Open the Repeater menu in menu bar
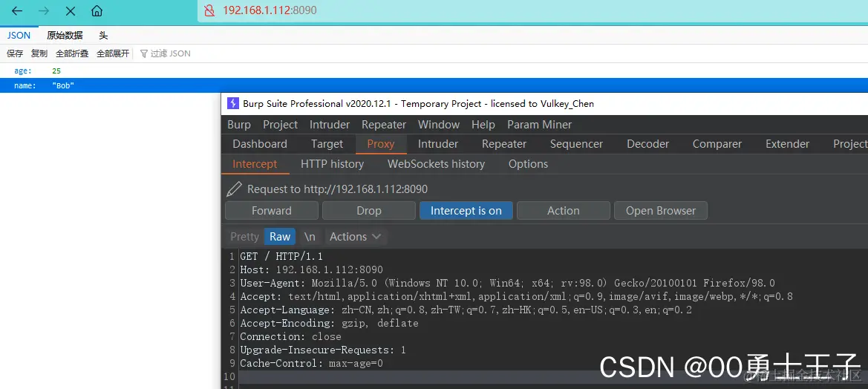The height and width of the screenshot is (389, 868). click(384, 125)
